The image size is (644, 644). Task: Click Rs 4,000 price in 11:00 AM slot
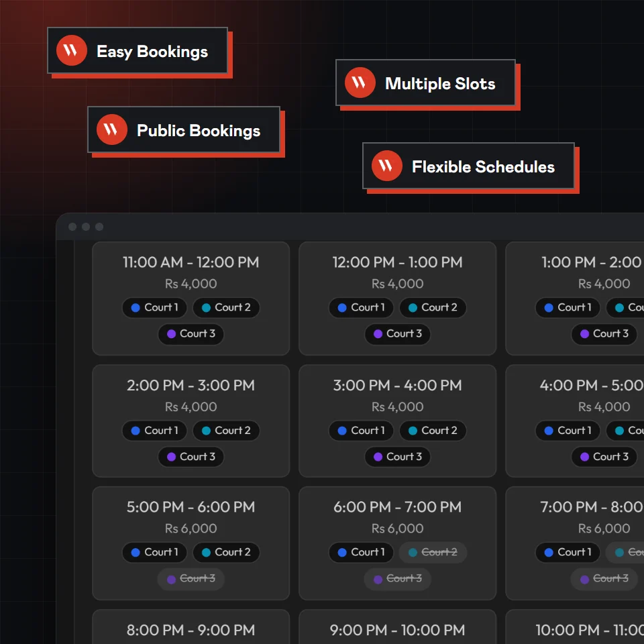[191, 284]
